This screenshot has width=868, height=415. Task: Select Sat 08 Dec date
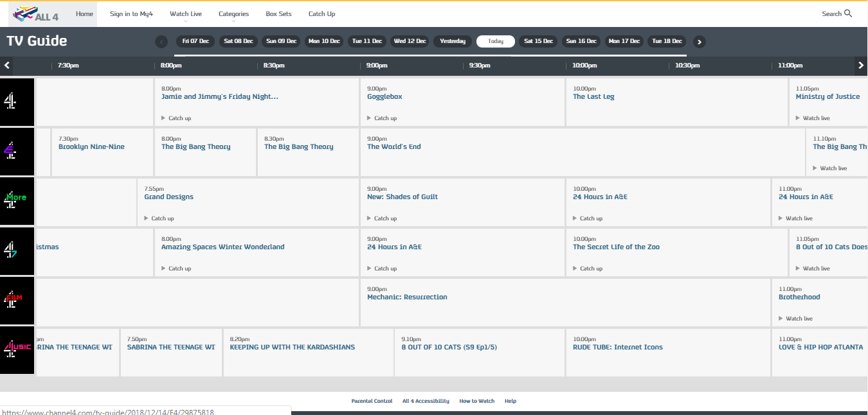click(238, 41)
